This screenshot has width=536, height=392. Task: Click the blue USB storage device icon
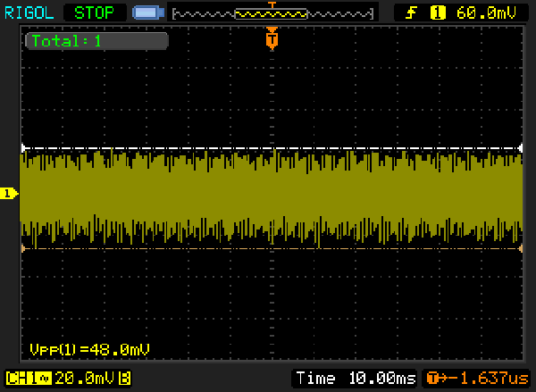148,13
